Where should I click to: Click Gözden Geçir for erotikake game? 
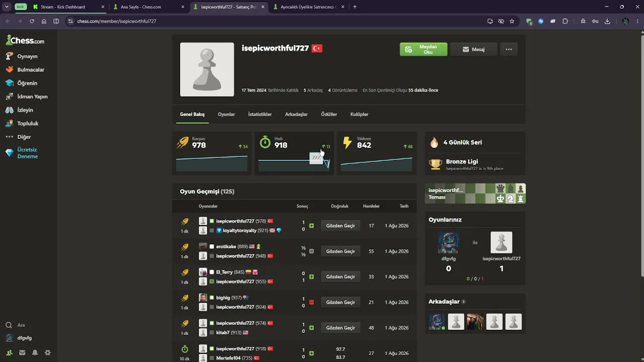coord(341,251)
